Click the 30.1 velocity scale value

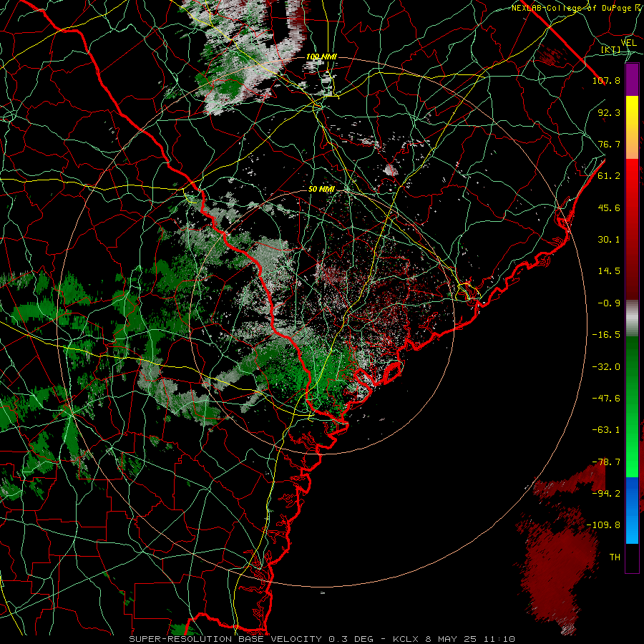click(609, 240)
